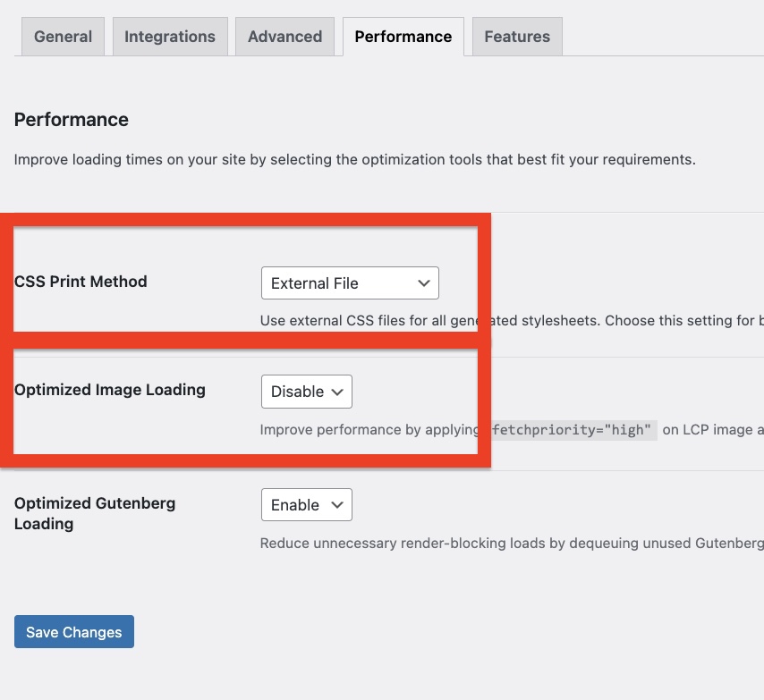Switch to the General tab
764x700 pixels.
(63, 37)
